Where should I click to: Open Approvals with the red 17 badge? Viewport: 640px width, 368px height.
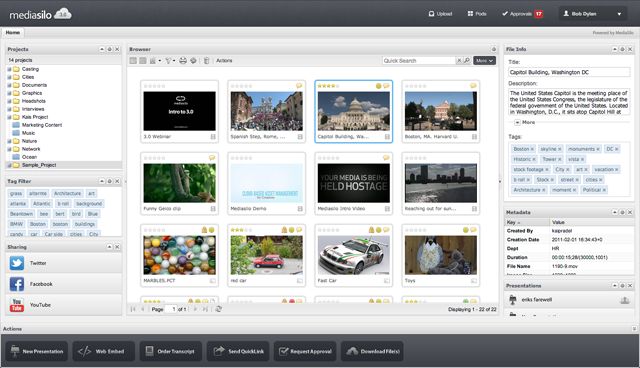click(x=522, y=14)
